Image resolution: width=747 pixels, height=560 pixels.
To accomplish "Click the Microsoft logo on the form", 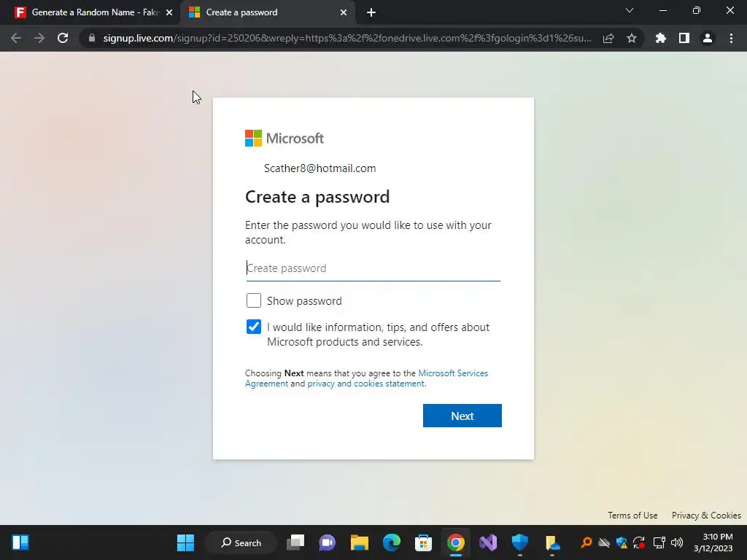I will 285,138.
